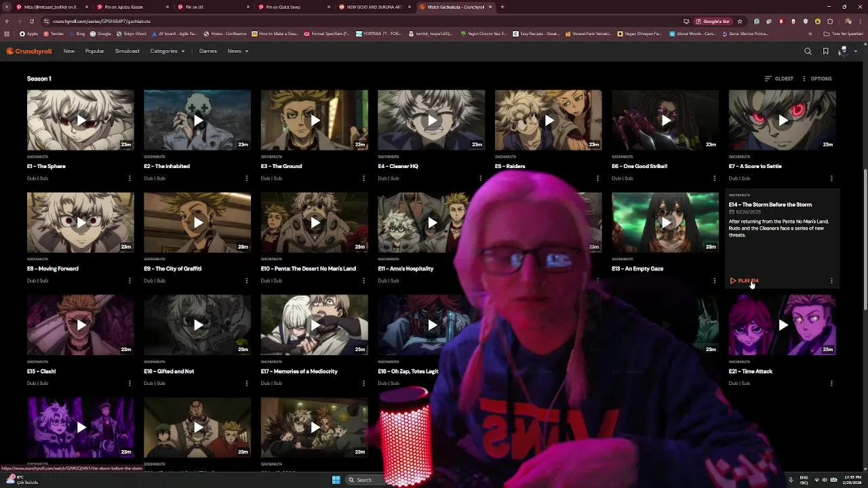Open the Windows Start menu
This screenshot has width=868, height=488.
(x=336, y=480)
